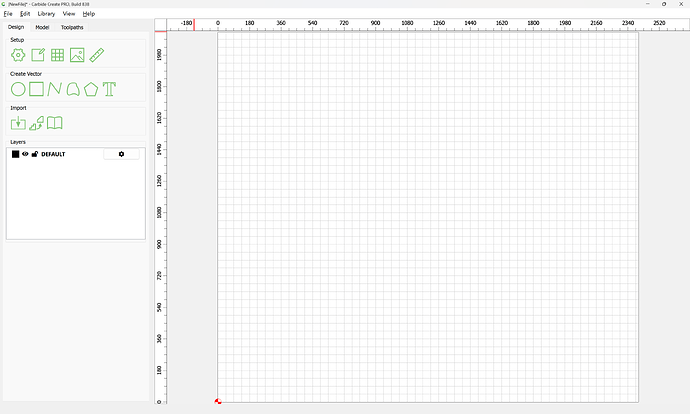This screenshot has height=414, width=690.
Task: Select the measure ruler tool
Action: click(97, 55)
